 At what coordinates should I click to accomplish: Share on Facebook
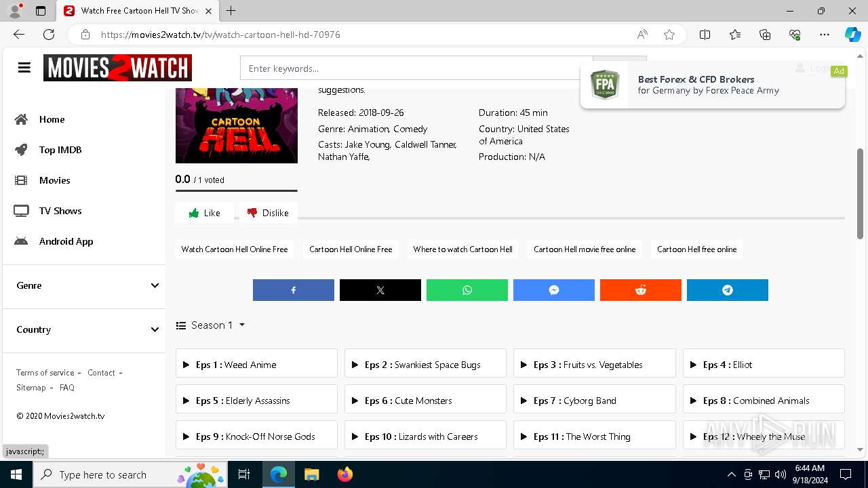(294, 290)
